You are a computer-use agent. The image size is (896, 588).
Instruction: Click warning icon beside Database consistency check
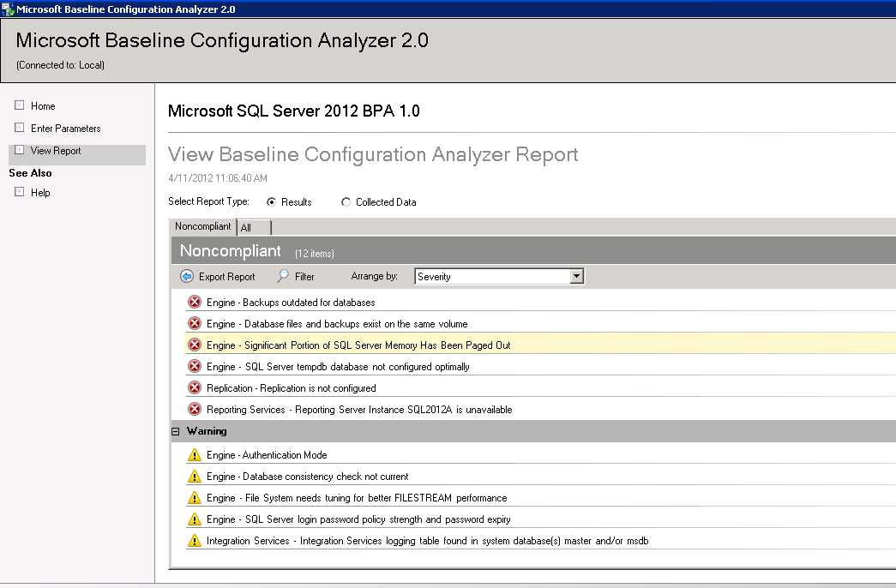[195, 477]
